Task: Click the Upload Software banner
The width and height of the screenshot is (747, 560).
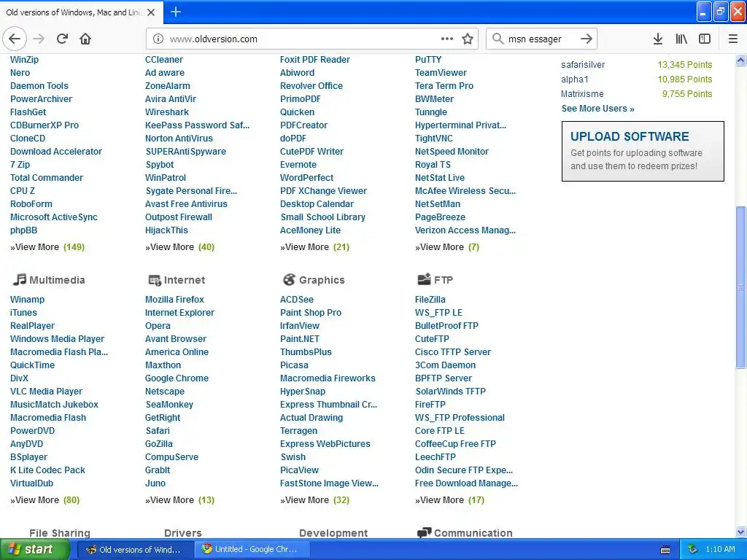Action: [x=643, y=151]
